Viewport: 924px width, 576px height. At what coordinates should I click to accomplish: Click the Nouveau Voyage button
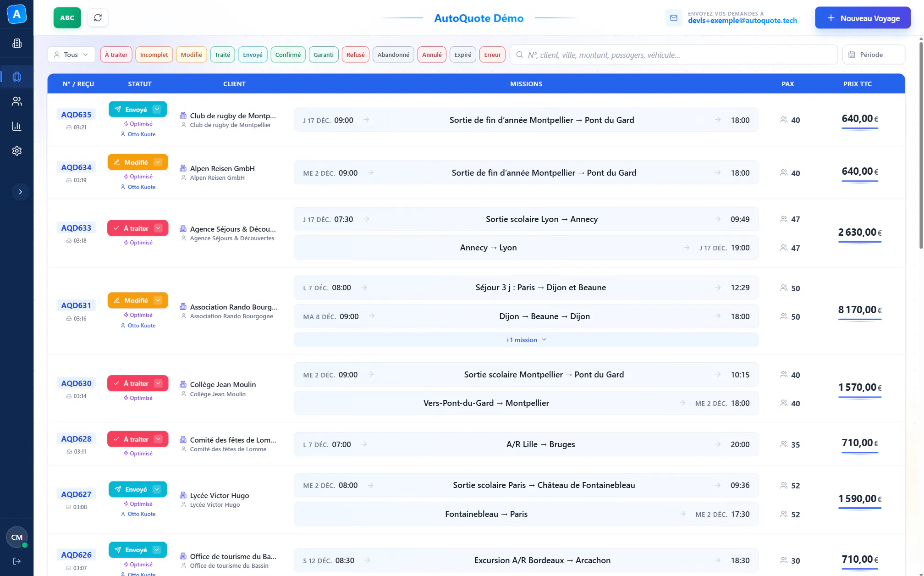tap(863, 18)
